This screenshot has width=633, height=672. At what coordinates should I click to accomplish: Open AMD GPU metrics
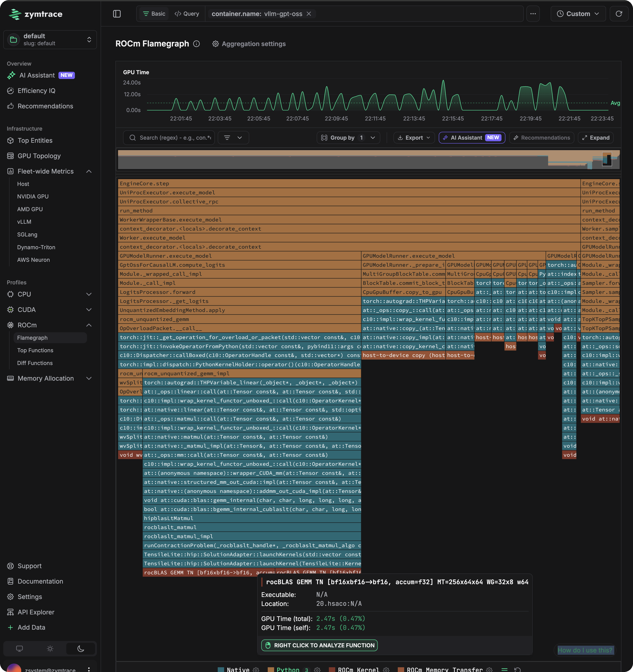pyautogui.click(x=30, y=209)
